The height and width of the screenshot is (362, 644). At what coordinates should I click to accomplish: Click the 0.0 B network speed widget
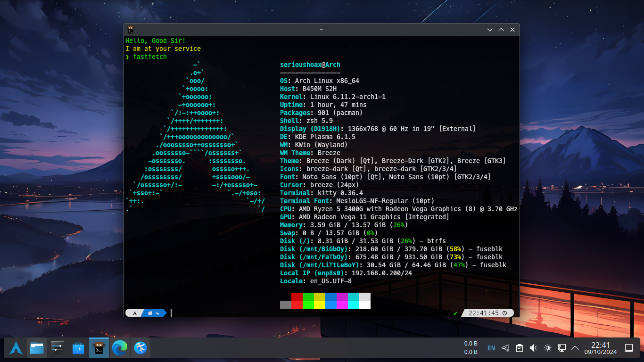pyautogui.click(x=471, y=348)
